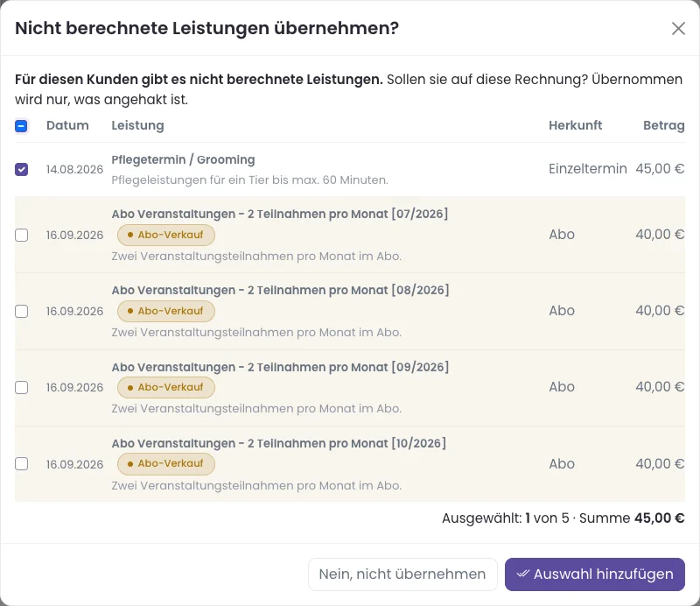
Task: Click the 'Datum' column header
Action: pos(67,125)
